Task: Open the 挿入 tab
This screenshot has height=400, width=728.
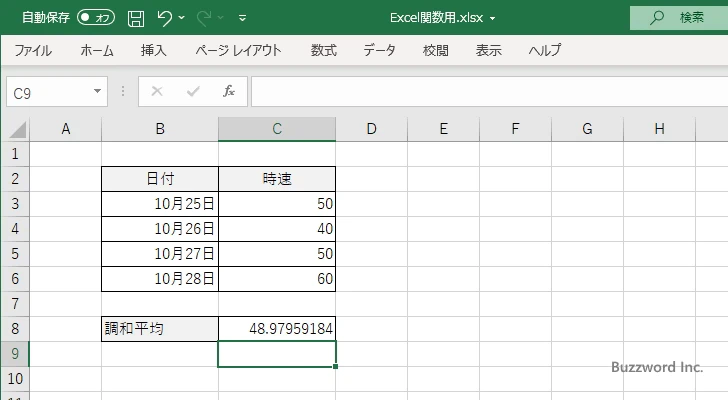Action: click(154, 50)
